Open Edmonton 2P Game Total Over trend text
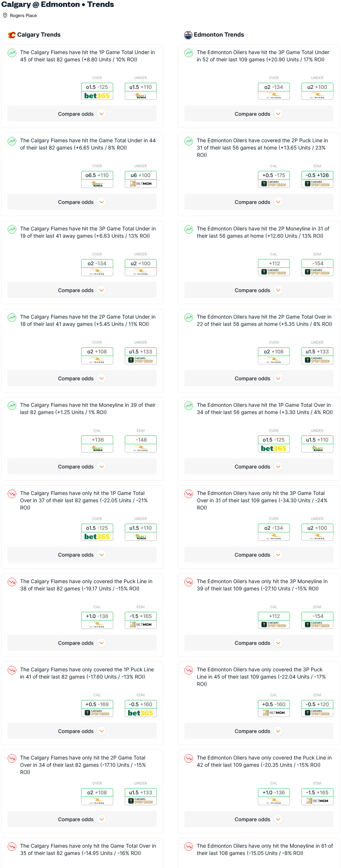 click(x=264, y=320)
